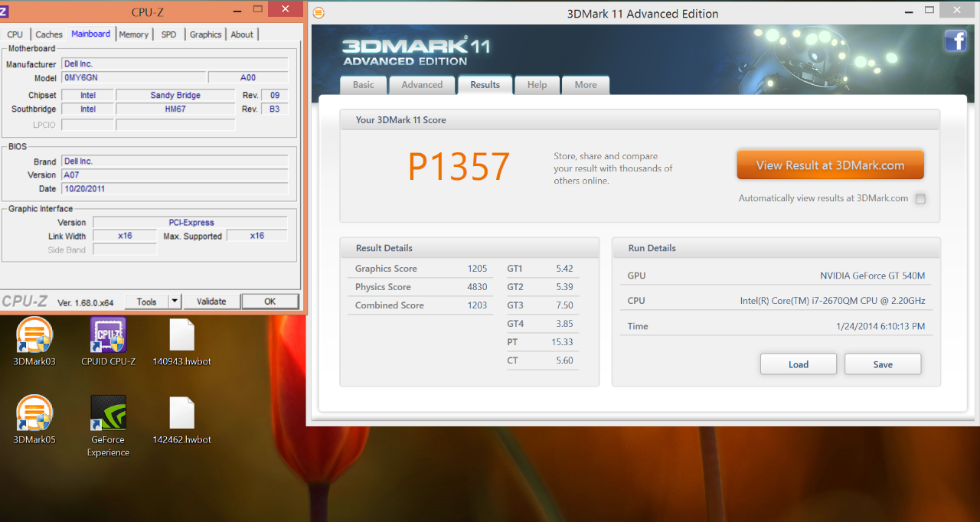Screen dimensions: 980x522
Task: Open the Memory tab in CPU-Z
Action: point(133,34)
